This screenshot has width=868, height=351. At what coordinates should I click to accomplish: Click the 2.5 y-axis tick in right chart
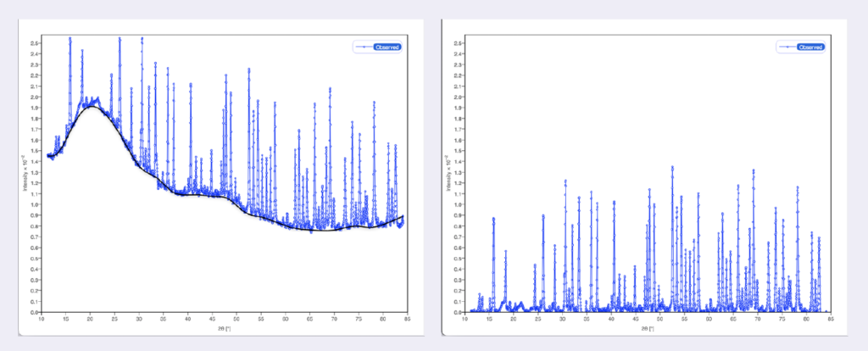pyautogui.click(x=456, y=42)
